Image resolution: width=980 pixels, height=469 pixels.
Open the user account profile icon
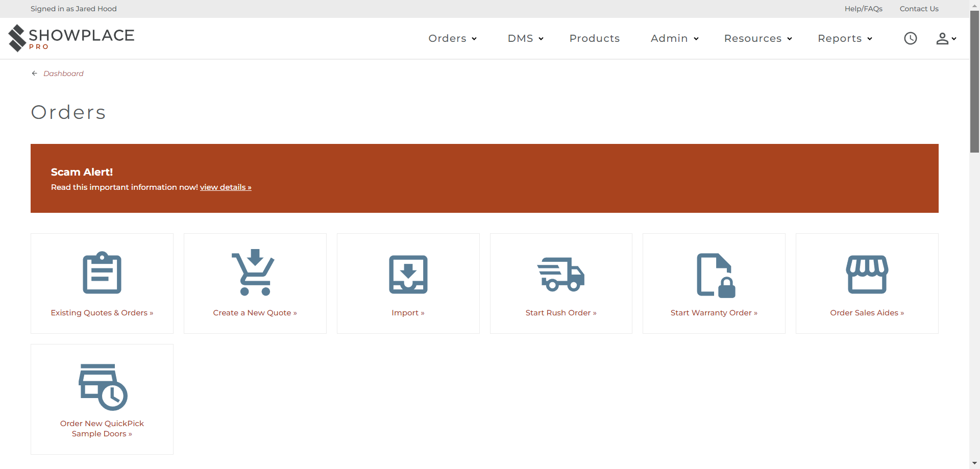pyautogui.click(x=946, y=38)
